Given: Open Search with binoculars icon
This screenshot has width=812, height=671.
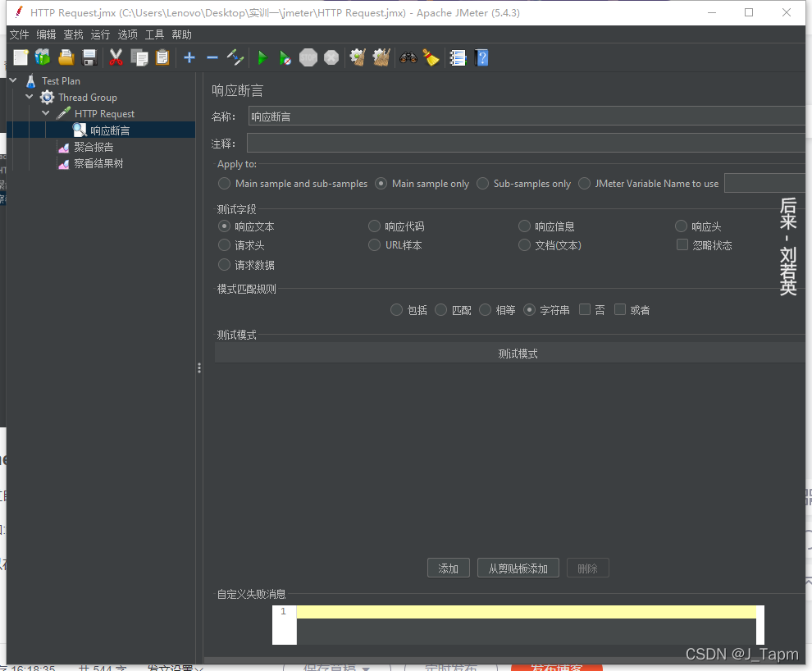Looking at the screenshot, I should [408, 57].
